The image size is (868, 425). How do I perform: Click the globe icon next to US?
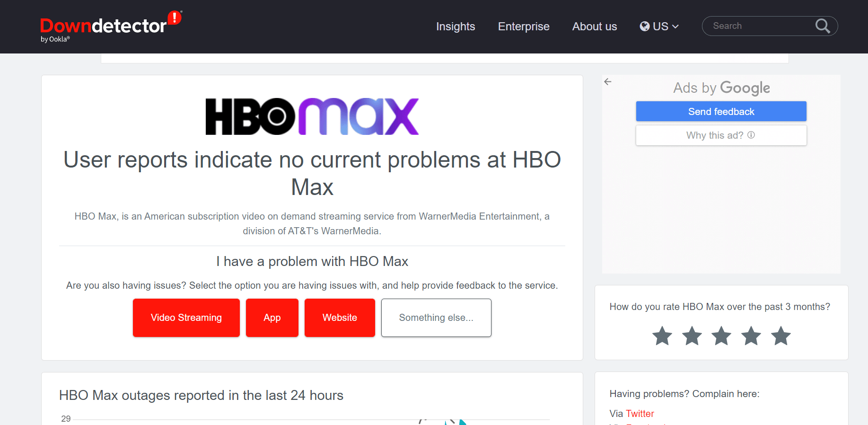click(644, 27)
